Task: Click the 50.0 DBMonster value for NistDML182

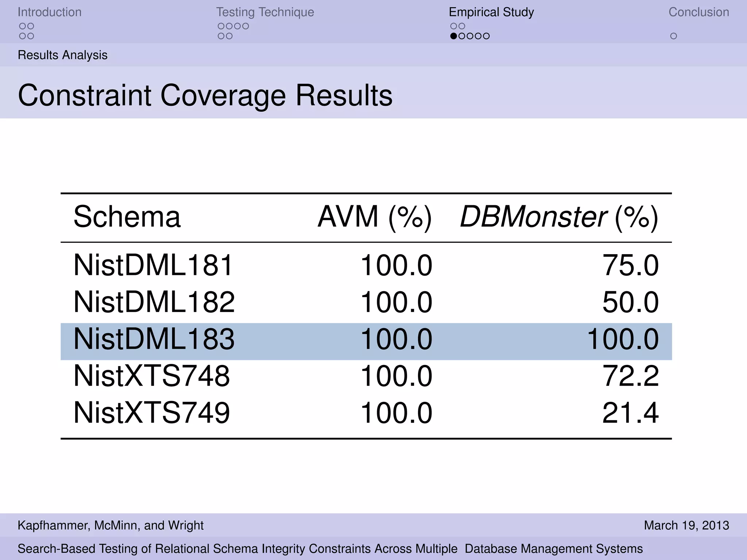Action: (631, 302)
